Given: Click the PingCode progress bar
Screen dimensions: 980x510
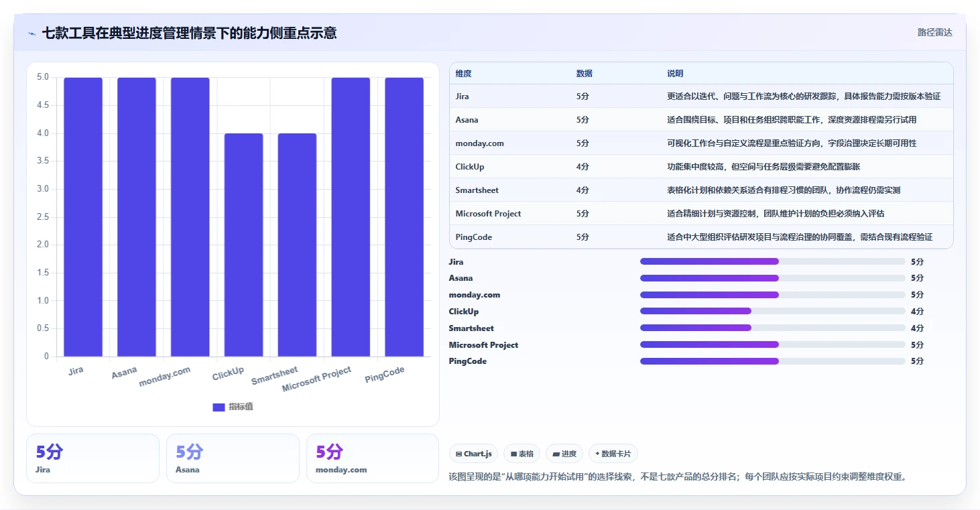Looking at the screenshot, I should point(772,361).
